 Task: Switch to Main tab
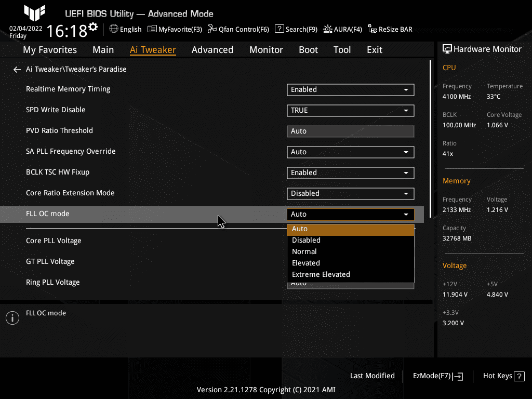tap(103, 50)
